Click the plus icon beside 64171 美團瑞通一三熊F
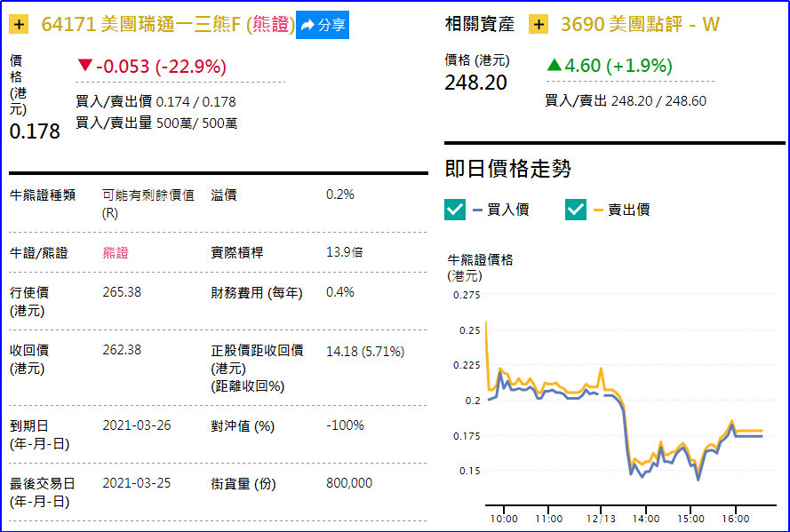This screenshot has height=532, width=790. tap(19, 25)
